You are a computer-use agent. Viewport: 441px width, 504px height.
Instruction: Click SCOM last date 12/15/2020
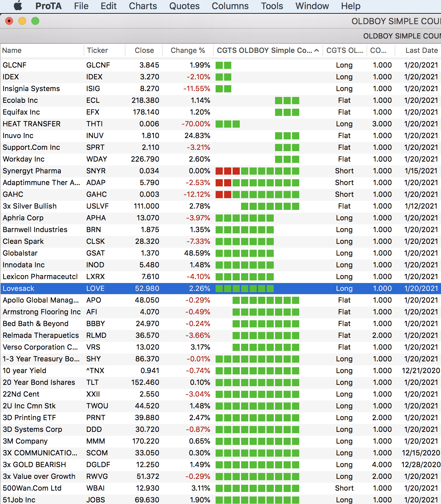click(421, 453)
